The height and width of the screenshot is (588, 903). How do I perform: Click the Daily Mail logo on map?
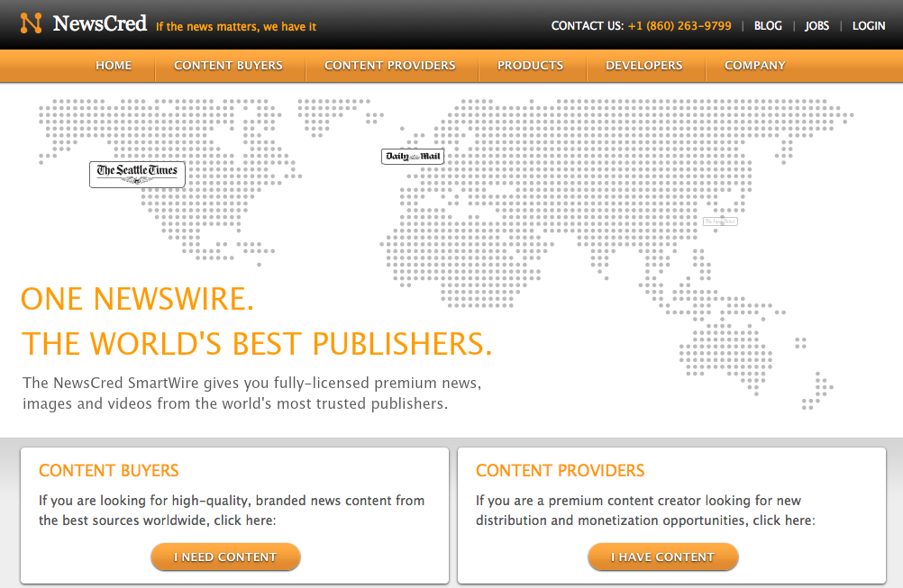[x=413, y=157]
